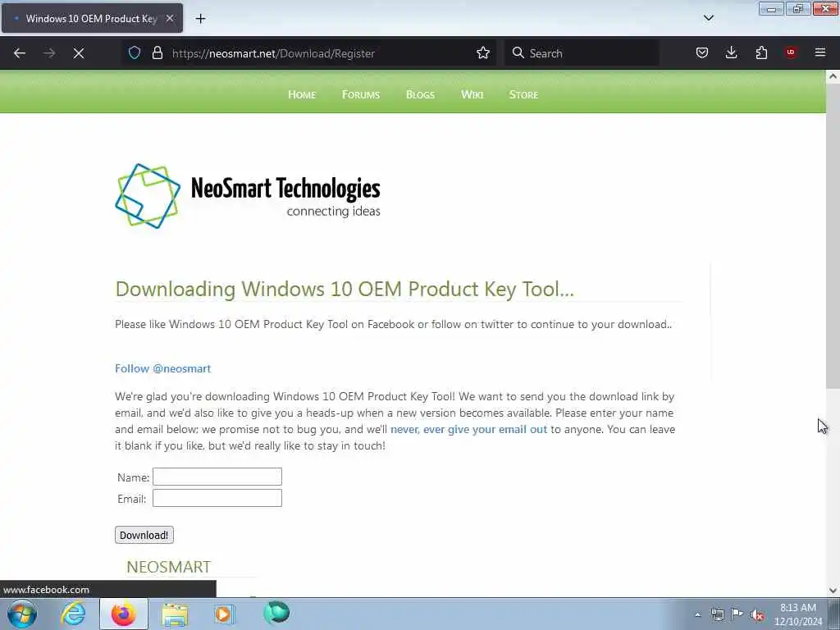Open the Blogs menu item
The height and width of the screenshot is (630, 840).
pos(420,95)
